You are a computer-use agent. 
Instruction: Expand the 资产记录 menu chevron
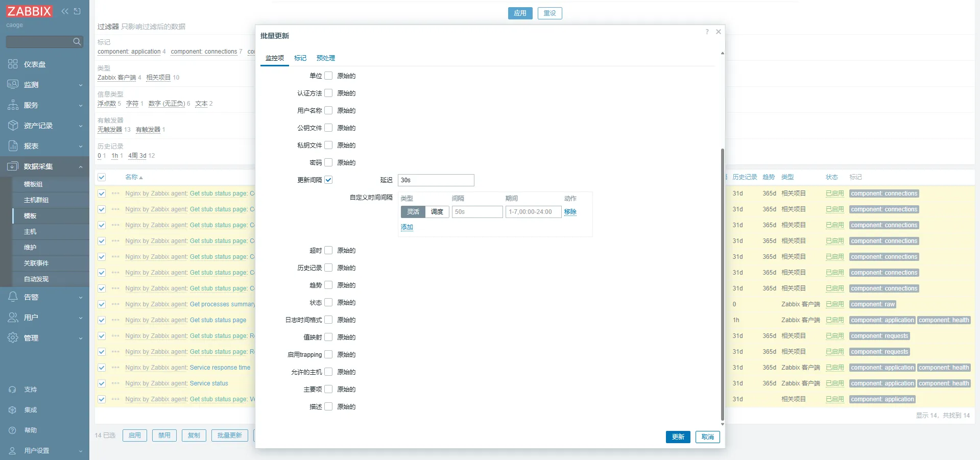pyautogui.click(x=81, y=126)
